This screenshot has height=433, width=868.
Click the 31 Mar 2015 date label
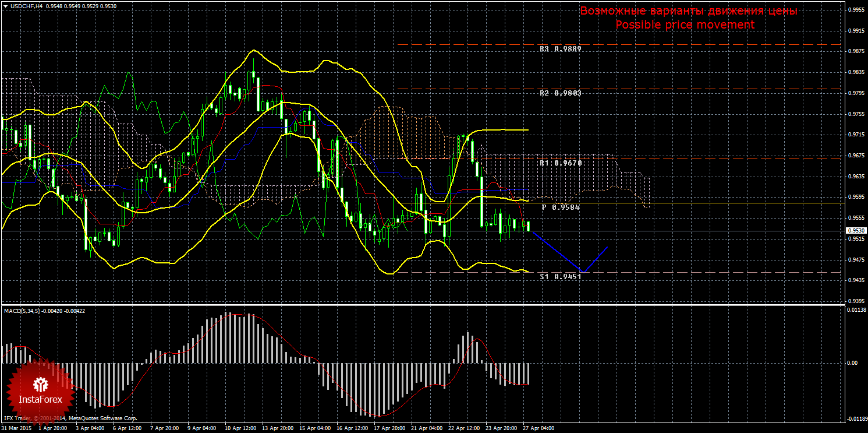[x=16, y=428]
